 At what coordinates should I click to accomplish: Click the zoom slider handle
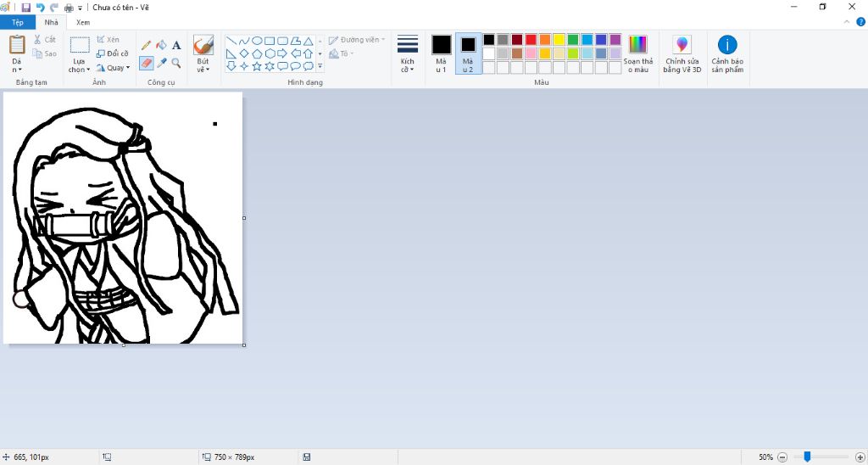tap(807, 457)
